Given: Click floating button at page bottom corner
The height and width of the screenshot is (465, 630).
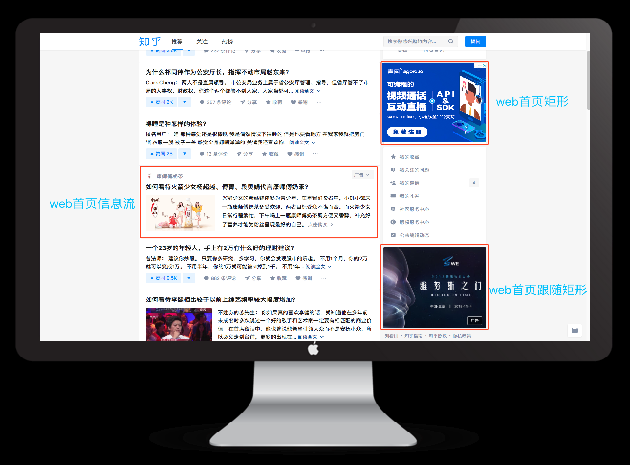Looking at the screenshot, I should (575, 330).
